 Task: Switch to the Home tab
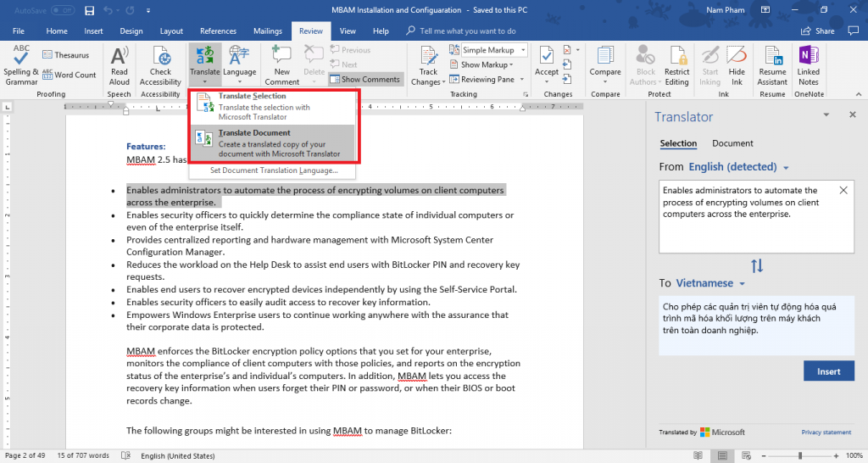coord(57,31)
